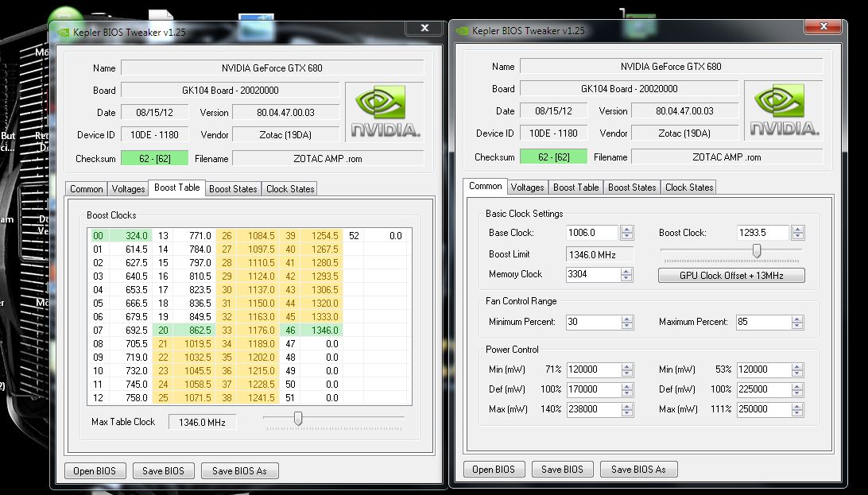The image size is (868, 495).
Task: Select Boost States tab in left window
Action: (x=233, y=188)
